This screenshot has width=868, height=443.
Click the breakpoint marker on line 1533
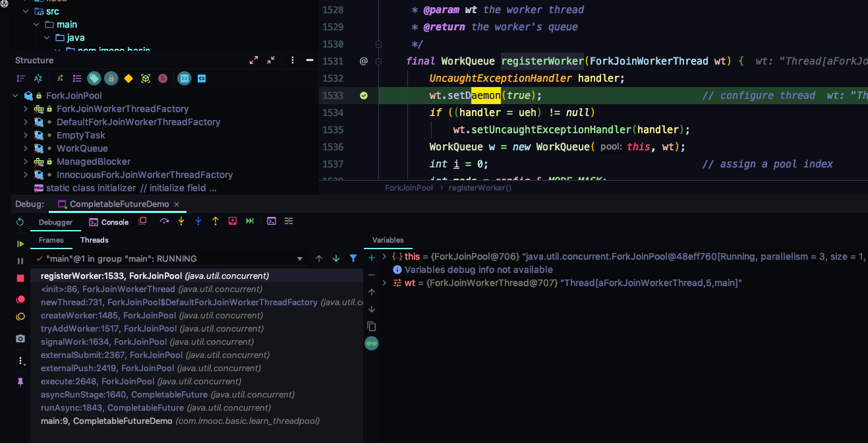point(363,96)
